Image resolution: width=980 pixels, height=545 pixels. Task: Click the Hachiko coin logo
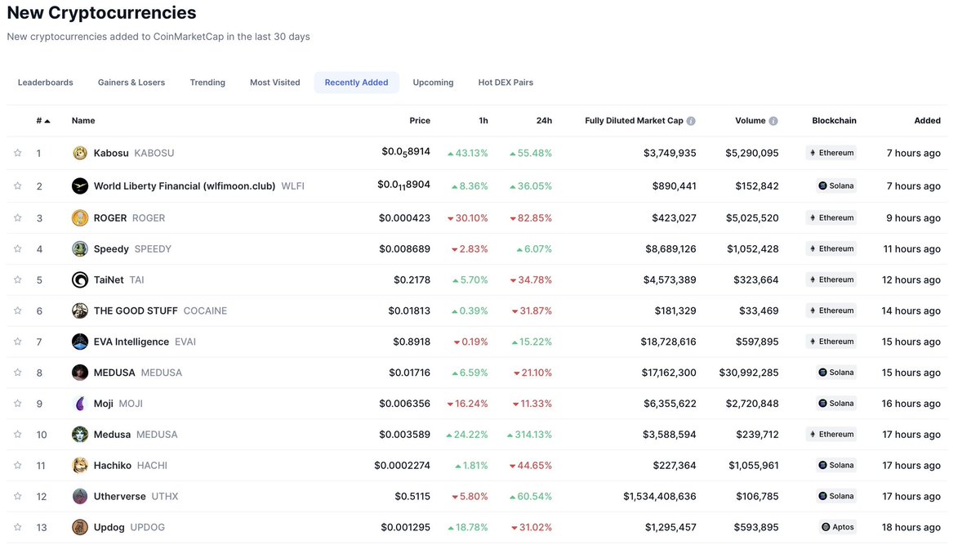tap(79, 465)
